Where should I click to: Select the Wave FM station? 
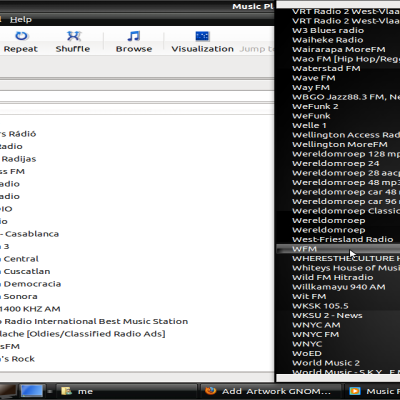click(314, 78)
